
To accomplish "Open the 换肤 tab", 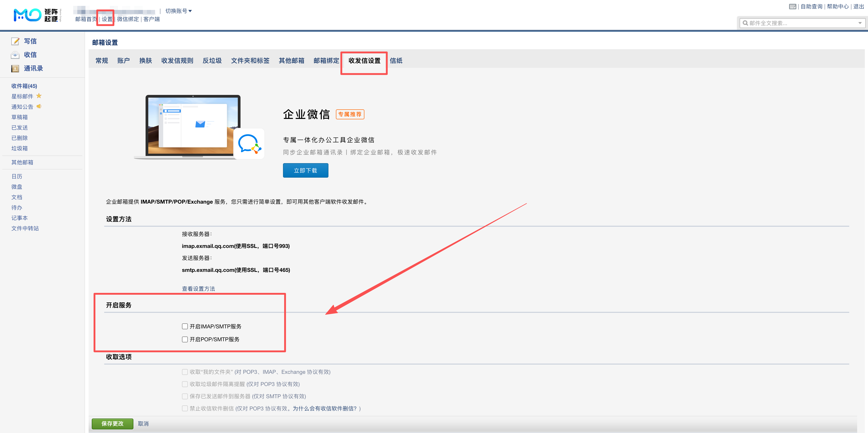I will (146, 61).
